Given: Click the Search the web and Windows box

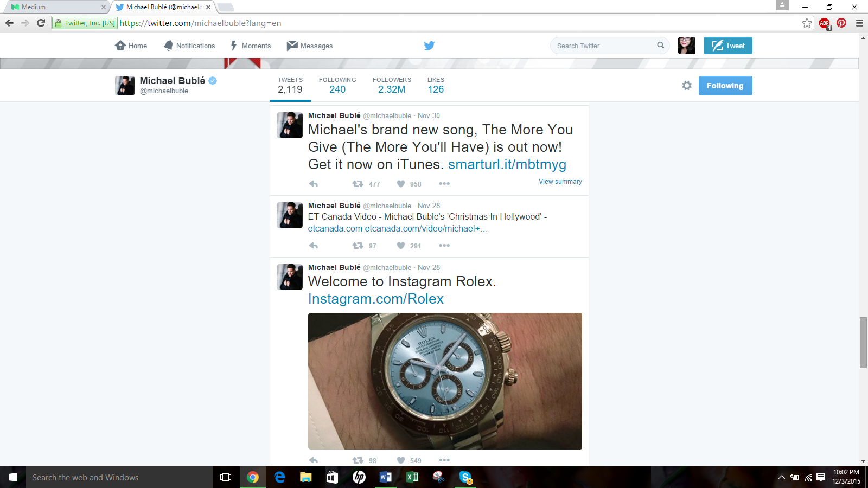Looking at the screenshot, I should tap(119, 477).
